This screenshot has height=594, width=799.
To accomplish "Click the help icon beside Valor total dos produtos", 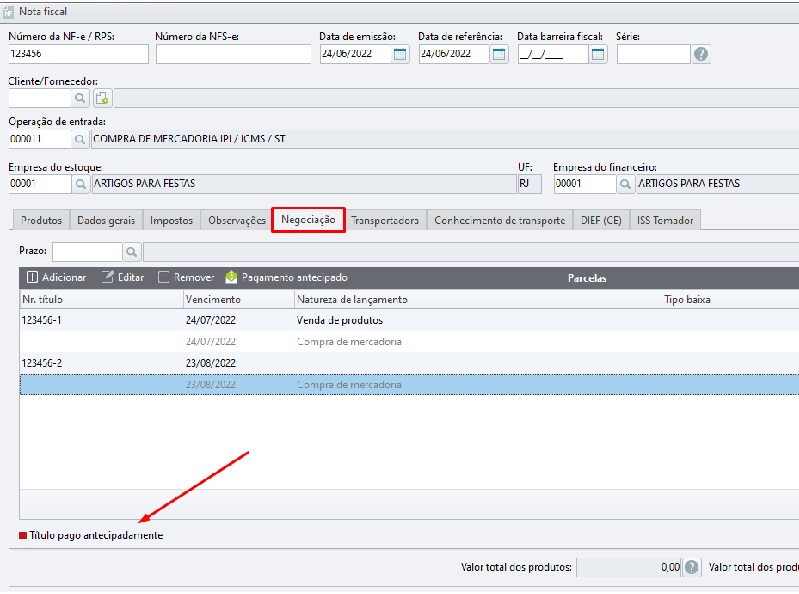I will [x=691, y=567].
